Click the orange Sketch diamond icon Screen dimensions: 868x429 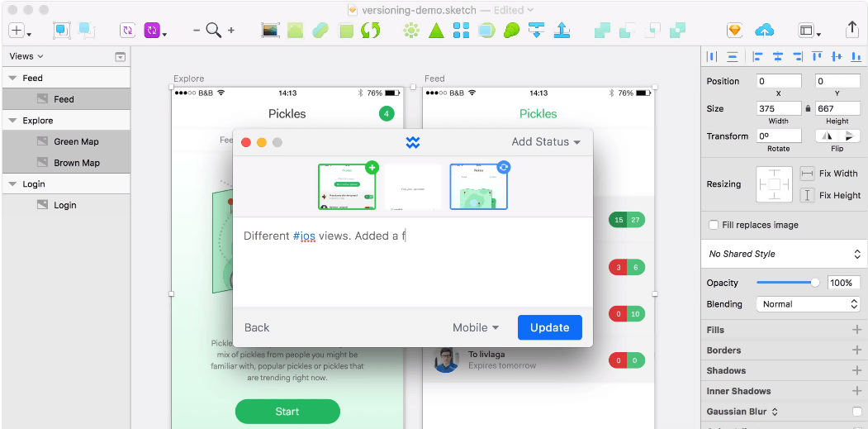coord(734,31)
